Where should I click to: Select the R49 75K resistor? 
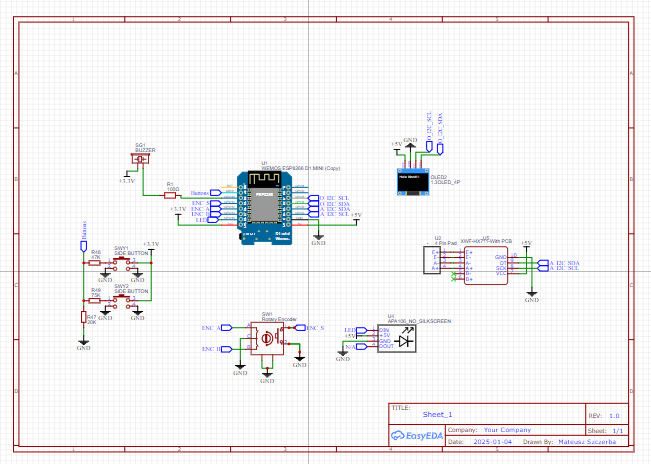pyautogui.click(x=95, y=301)
